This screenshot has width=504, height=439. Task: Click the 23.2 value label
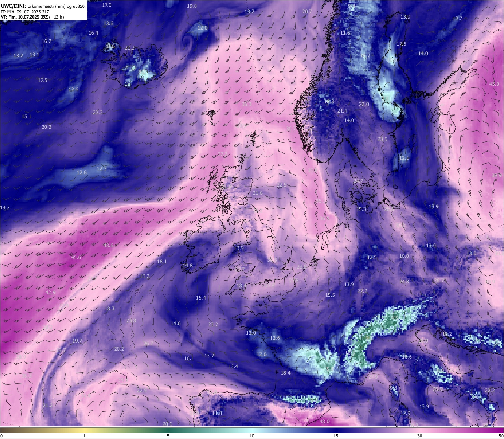(213, 325)
